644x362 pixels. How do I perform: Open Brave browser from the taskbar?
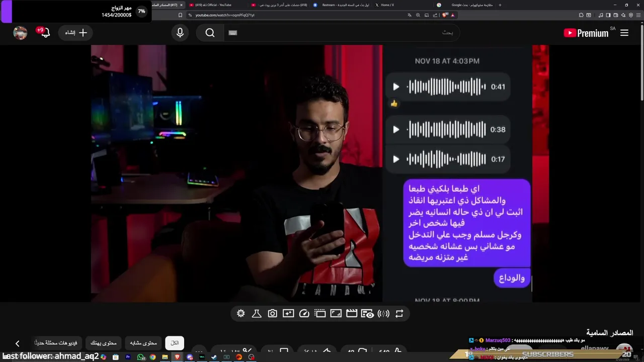pos(177,357)
